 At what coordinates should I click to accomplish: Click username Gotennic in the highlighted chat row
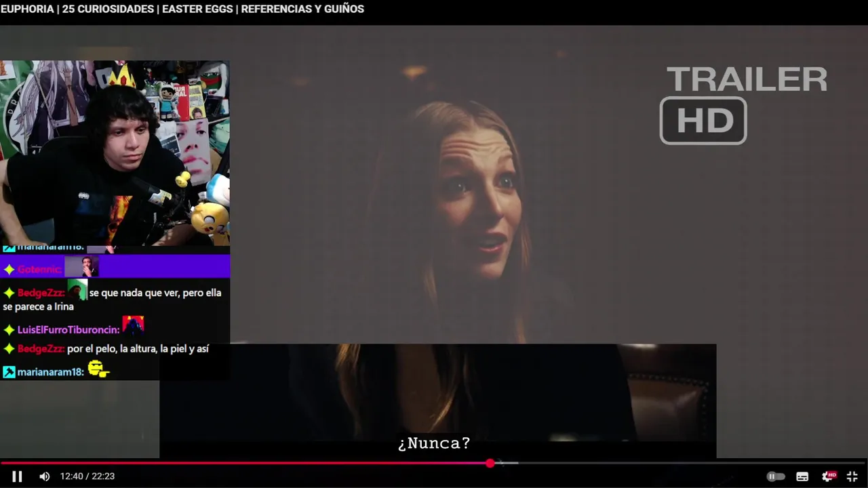click(x=39, y=270)
